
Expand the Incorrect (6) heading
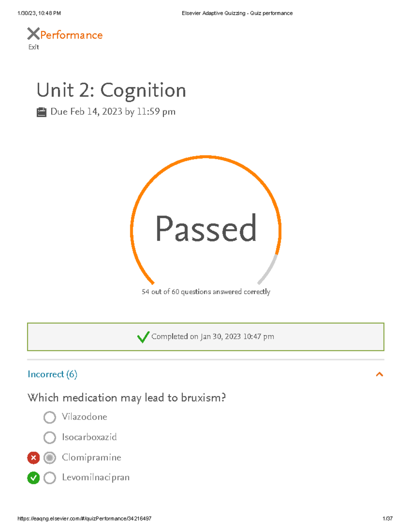(52, 375)
